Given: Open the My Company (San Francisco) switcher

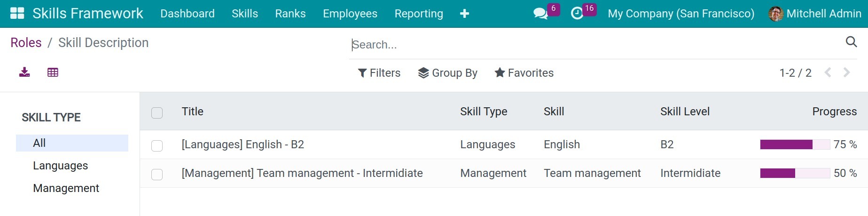Looking at the screenshot, I should point(681,14).
